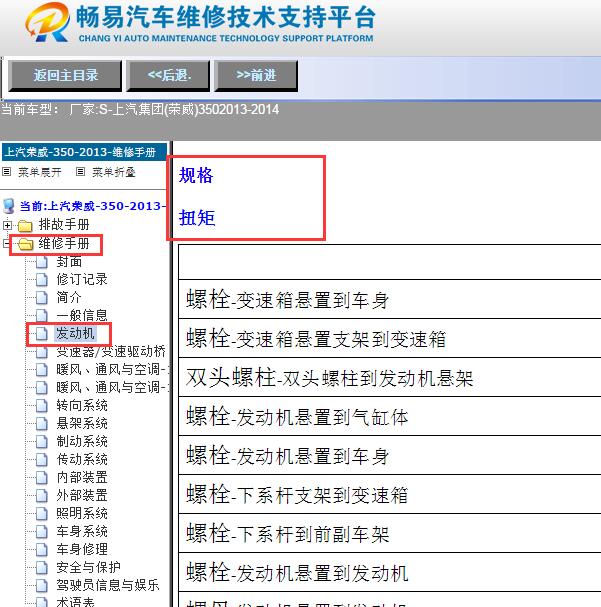Select the root node 当前:上汽荣威-350-2013
The image size is (601, 607).
pos(92,206)
